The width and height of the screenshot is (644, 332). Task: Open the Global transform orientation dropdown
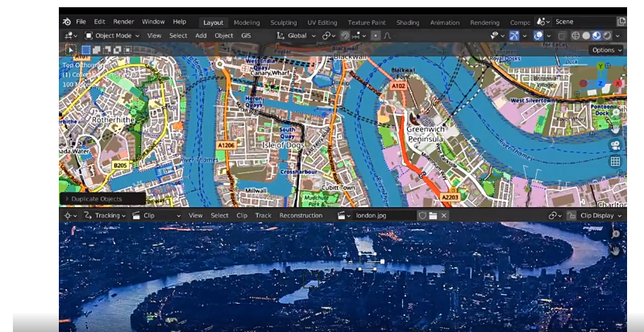(x=297, y=35)
